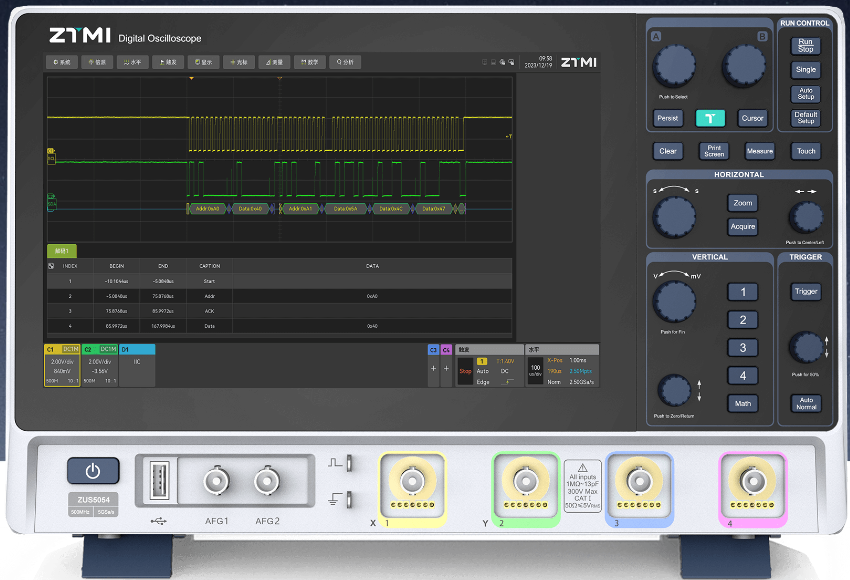Toggle the Run Stop button
850x580 pixels.
click(x=805, y=45)
